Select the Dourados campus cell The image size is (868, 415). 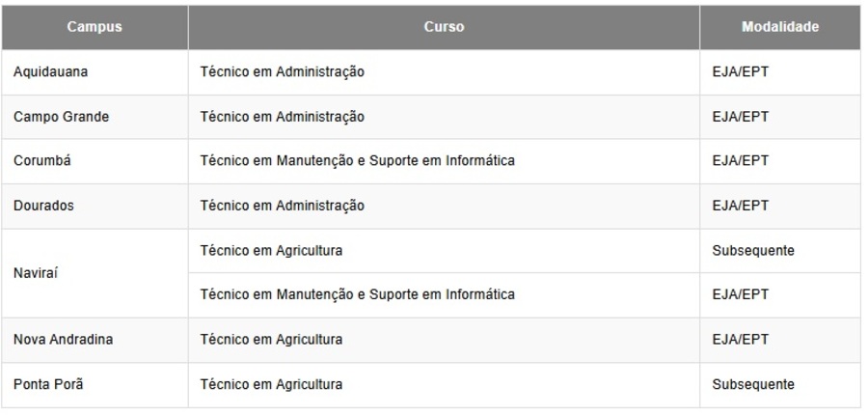[x=43, y=206]
